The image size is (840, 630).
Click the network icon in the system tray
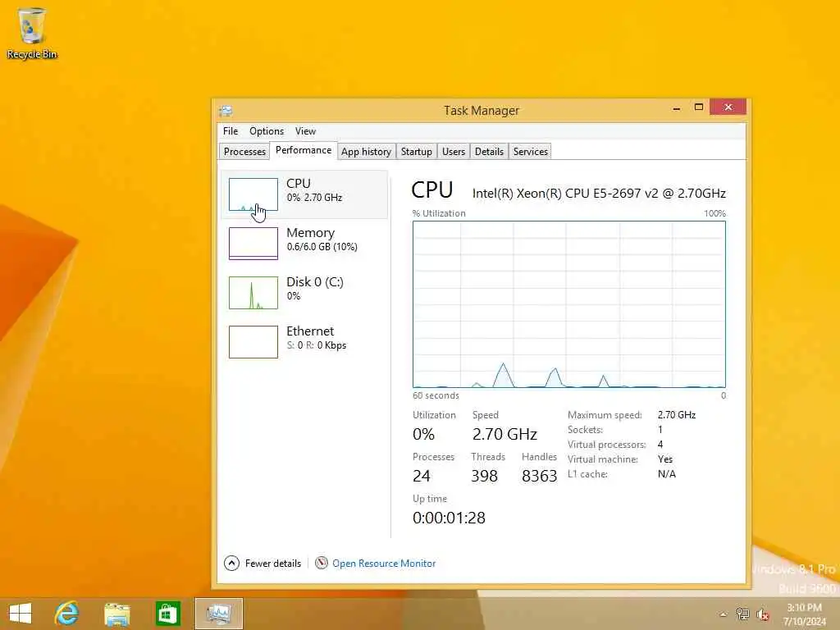tap(742, 614)
